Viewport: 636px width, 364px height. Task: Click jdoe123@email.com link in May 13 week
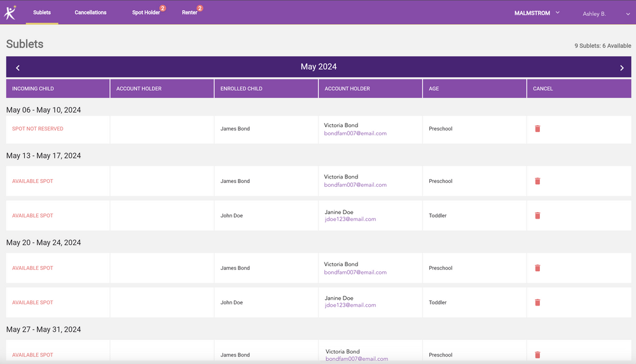pos(350,220)
